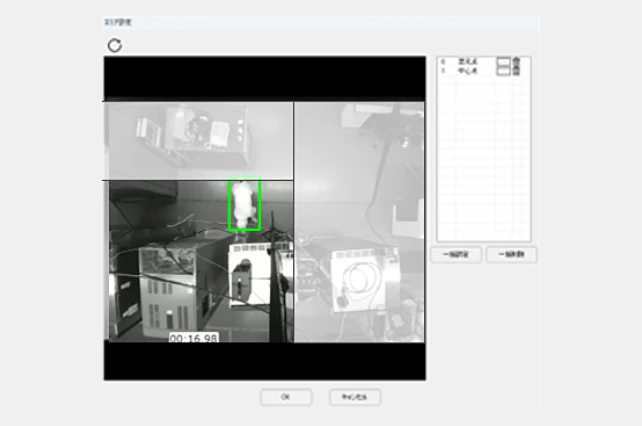Click the top-left camera view with rectangle outline
Screen dimensions: 642x426
pos(198,139)
